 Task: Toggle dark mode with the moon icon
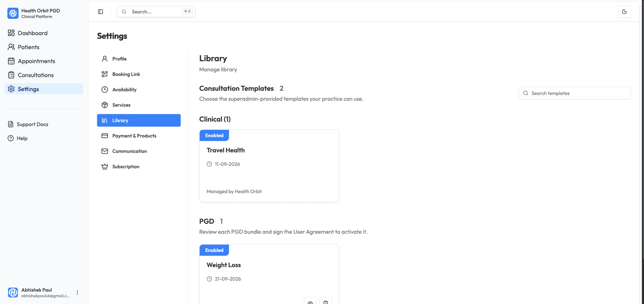point(624,12)
